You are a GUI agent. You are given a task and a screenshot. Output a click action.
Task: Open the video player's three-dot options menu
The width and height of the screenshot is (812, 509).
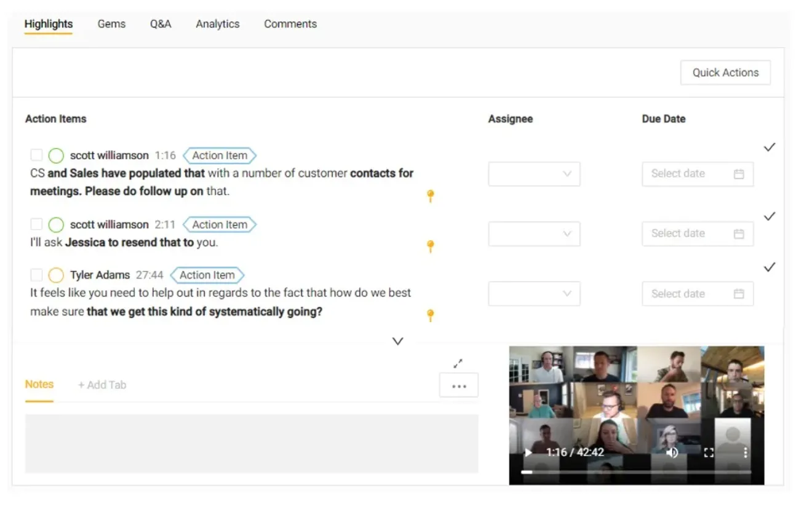(746, 452)
